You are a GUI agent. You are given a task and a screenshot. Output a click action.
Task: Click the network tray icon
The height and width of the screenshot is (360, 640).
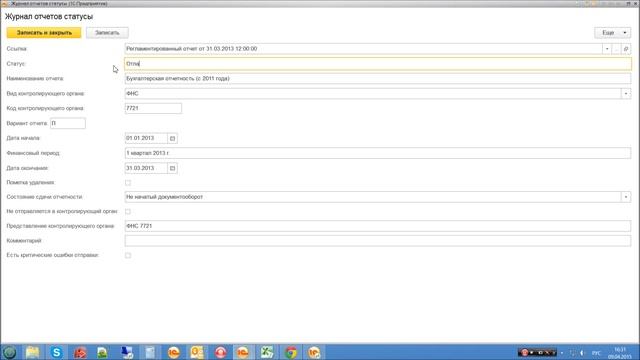572,353
